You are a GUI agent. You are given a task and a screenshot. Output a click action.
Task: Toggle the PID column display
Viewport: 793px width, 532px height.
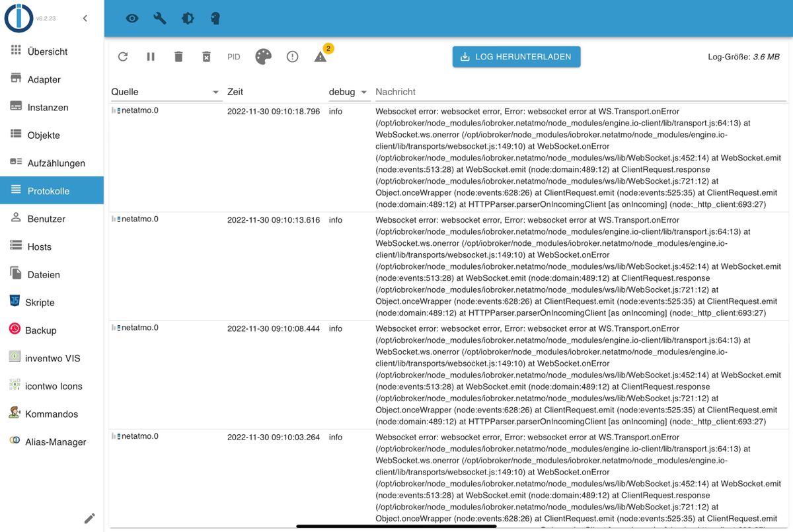(x=234, y=57)
